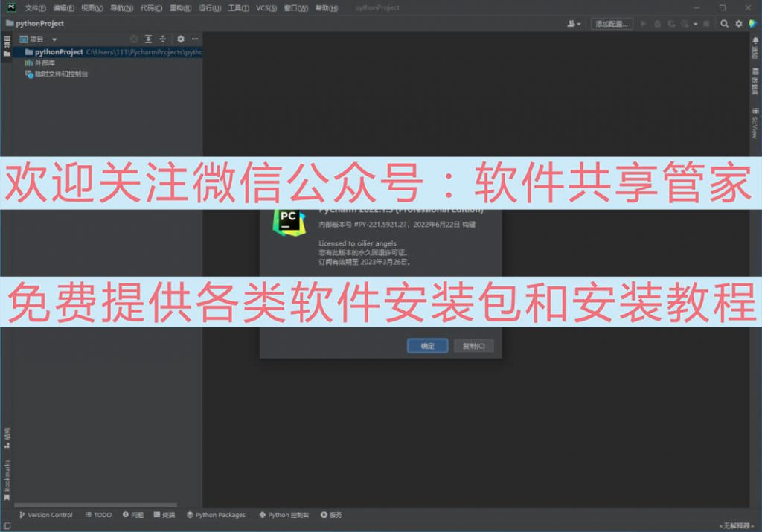This screenshot has height=532, width=762.
Task: Click the 添加配置... add configuration button
Action: (612, 23)
